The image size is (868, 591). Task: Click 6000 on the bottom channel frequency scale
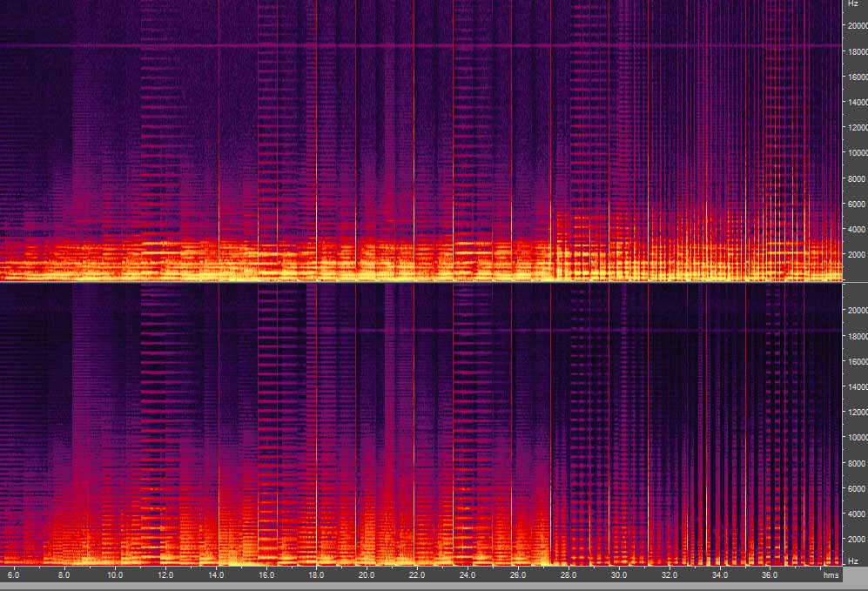(x=858, y=488)
